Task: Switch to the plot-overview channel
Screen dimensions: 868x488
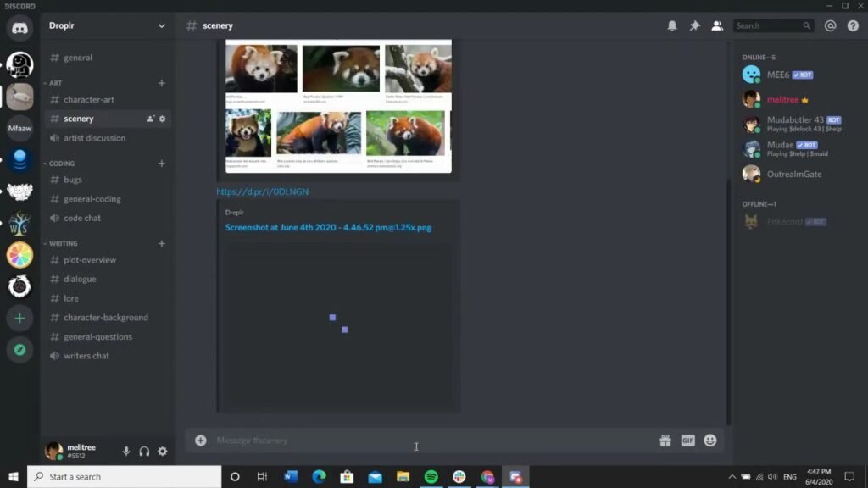Action: pos(108,260)
